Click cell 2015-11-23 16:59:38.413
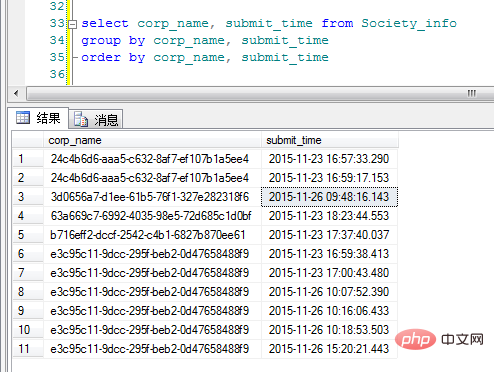 pos(330,254)
